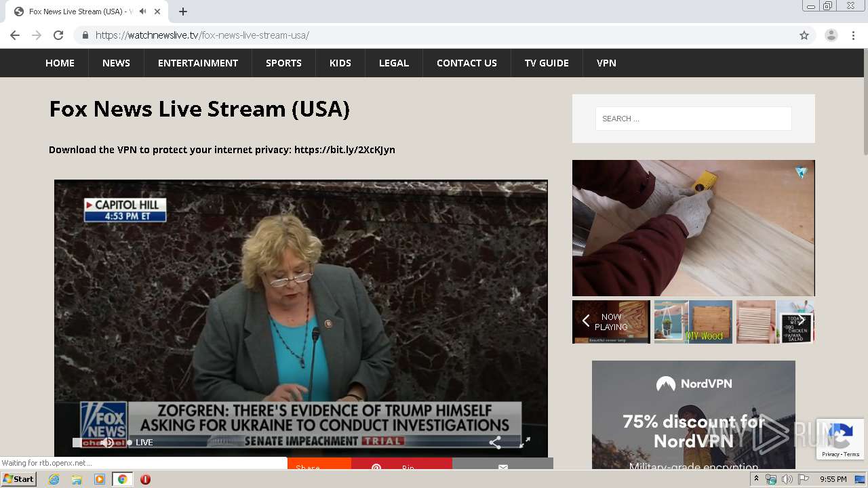Viewport: 868px width, 488px height.
Task: Show hidden system tray icons
Action: point(756,479)
